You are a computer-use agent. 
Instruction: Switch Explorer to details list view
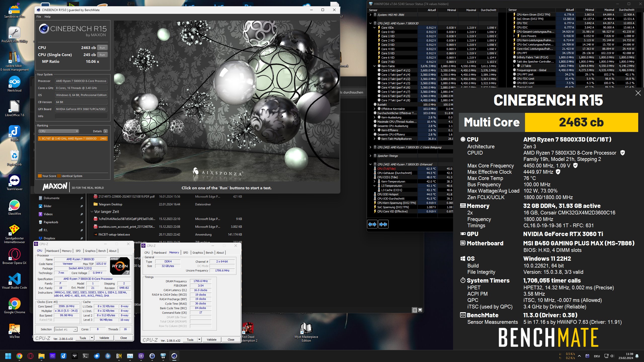tap(415, 310)
